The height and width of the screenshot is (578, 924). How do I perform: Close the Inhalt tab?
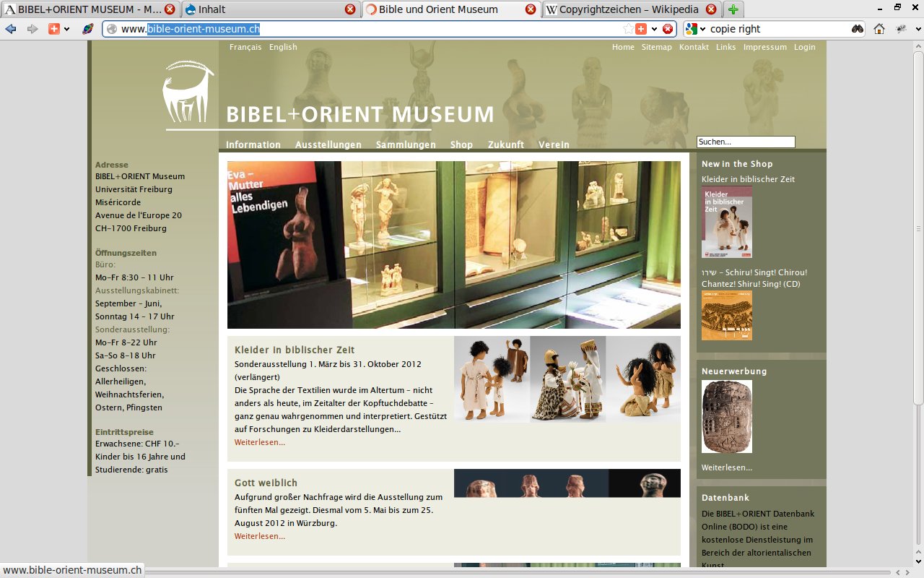tap(350, 9)
